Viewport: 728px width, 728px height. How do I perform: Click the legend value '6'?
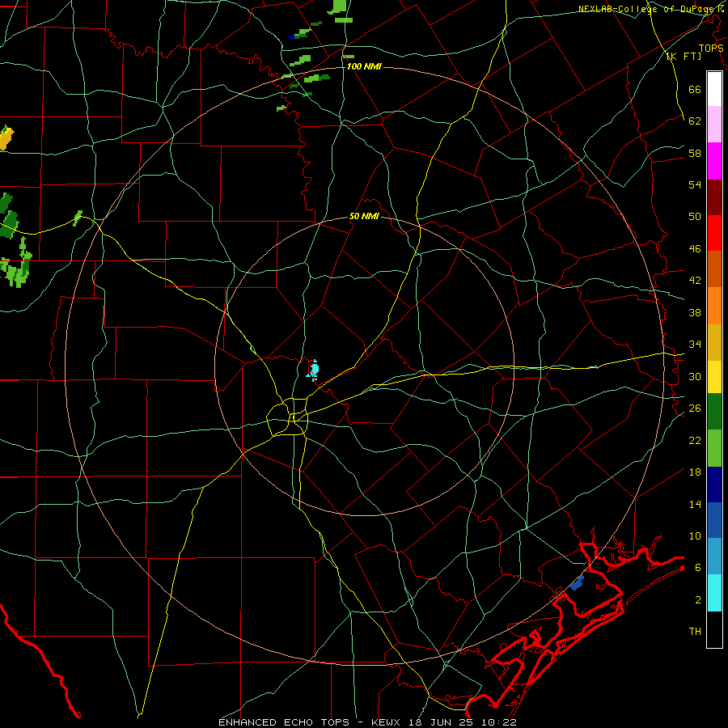click(698, 567)
